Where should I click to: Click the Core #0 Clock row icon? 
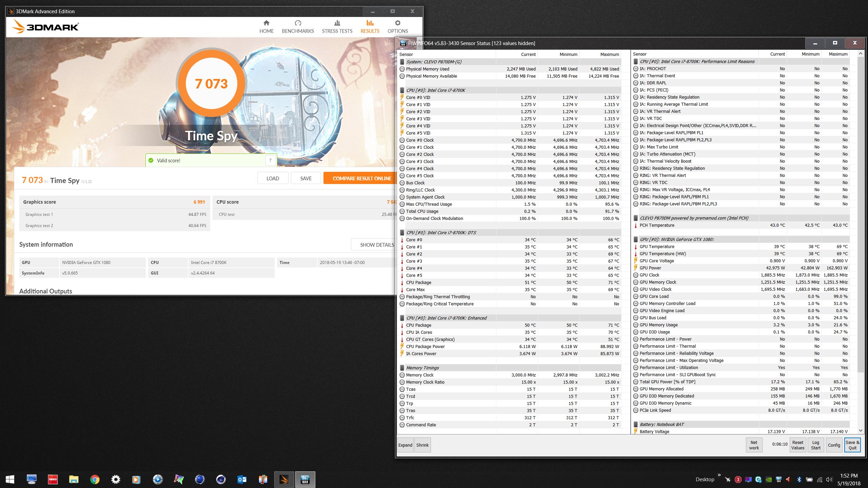pos(402,140)
